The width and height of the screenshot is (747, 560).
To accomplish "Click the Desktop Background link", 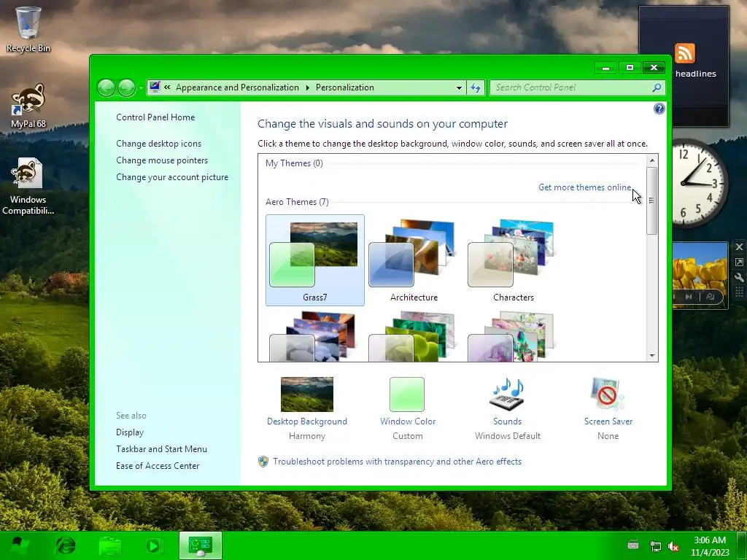I will 307,421.
